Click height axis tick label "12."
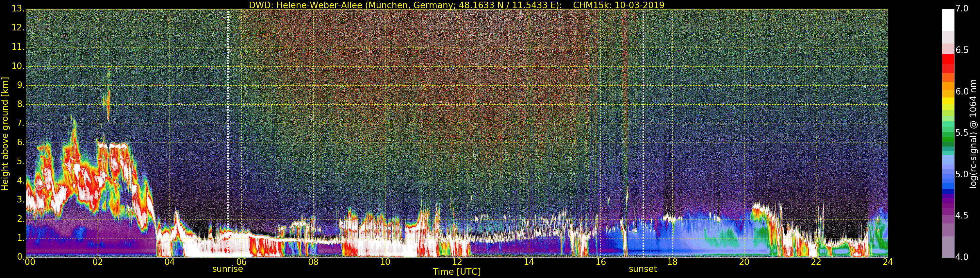Viewport: 980px width, 278px height. (x=18, y=28)
